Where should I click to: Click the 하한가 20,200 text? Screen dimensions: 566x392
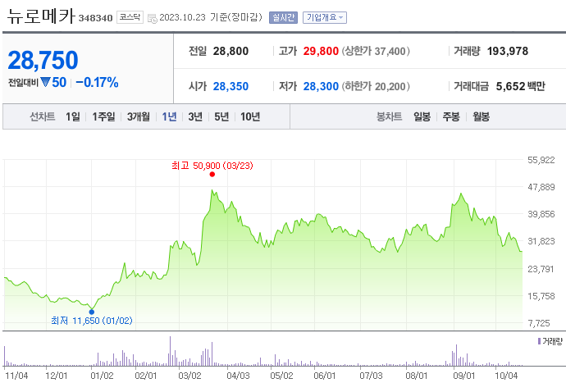click(376, 86)
